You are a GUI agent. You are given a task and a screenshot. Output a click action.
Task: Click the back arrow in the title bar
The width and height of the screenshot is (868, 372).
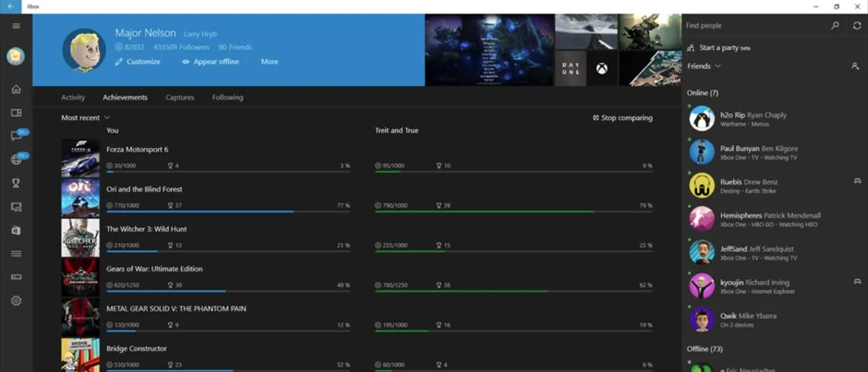(x=10, y=6)
